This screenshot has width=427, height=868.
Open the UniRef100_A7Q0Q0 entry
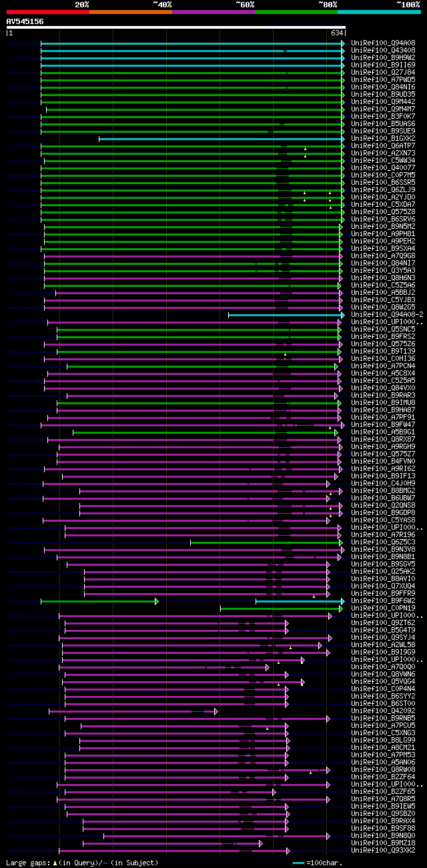383,667
